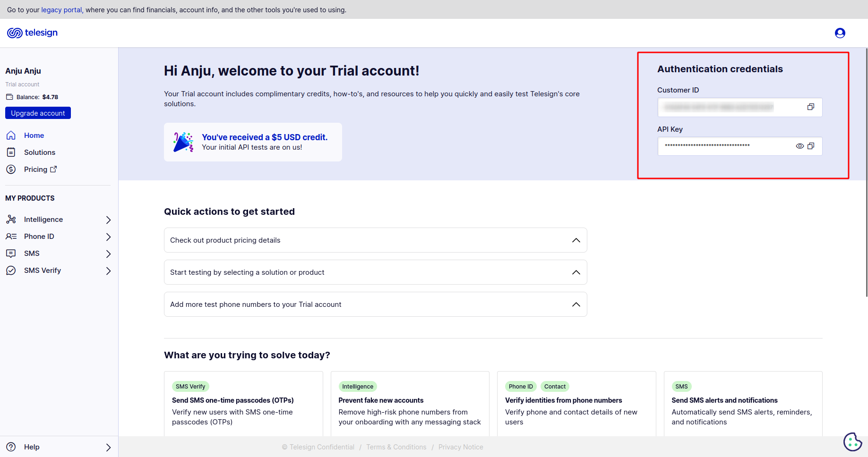868x457 pixels.
Task: Collapse 'Check out product pricing details' section
Action: pos(576,240)
